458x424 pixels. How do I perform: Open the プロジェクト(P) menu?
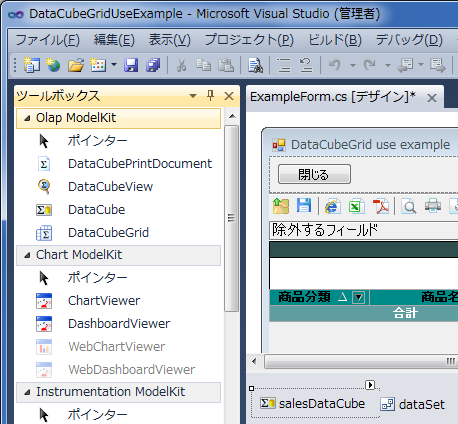pyautogui.click(x=249, y=40)
